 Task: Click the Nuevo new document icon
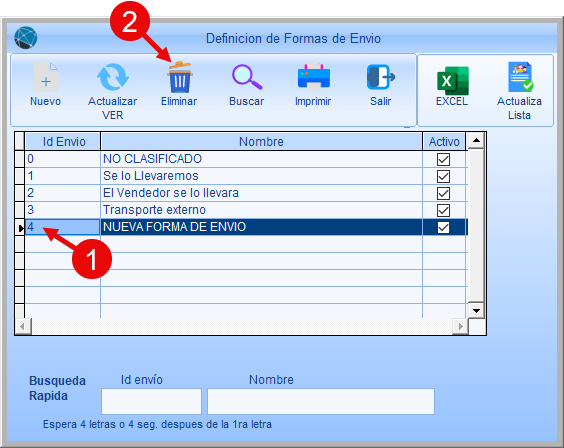[x=46, y=78]
